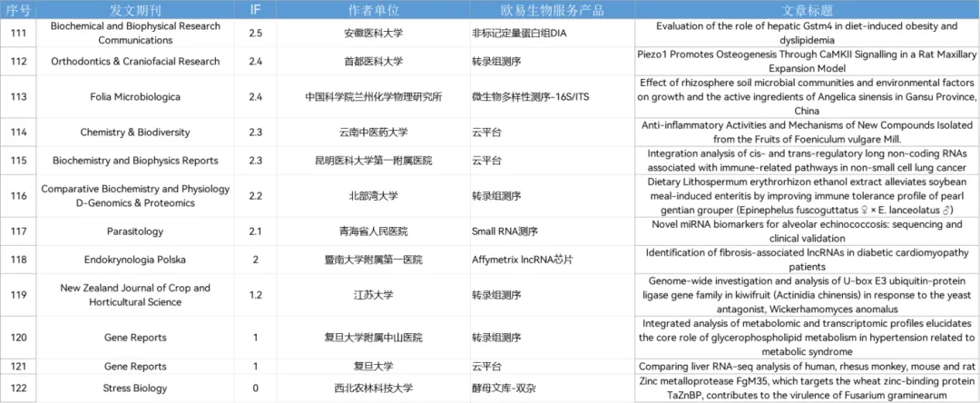Click the 首都医科大学 cell
Screen dimensions: 980x403
pos(373,61)
